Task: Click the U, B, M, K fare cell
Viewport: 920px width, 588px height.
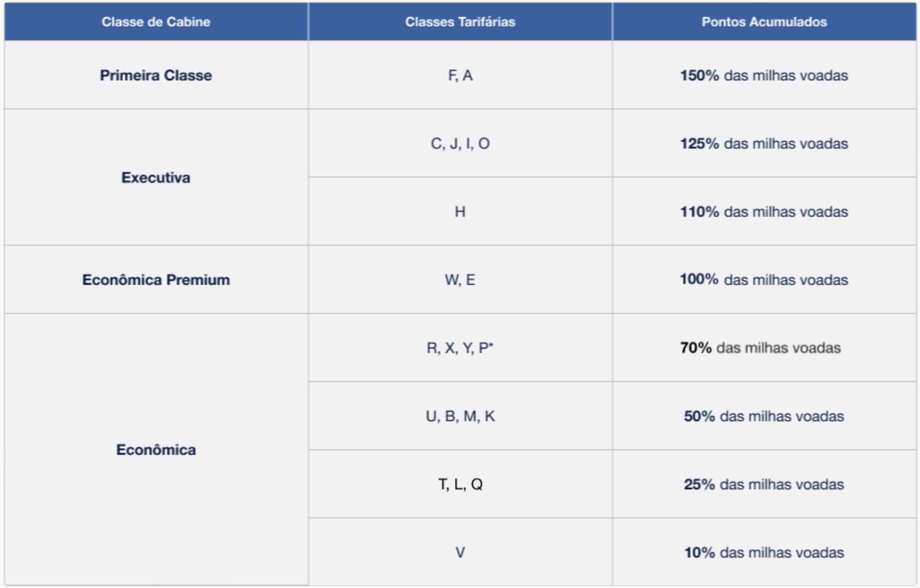Action: pos(460,416)
